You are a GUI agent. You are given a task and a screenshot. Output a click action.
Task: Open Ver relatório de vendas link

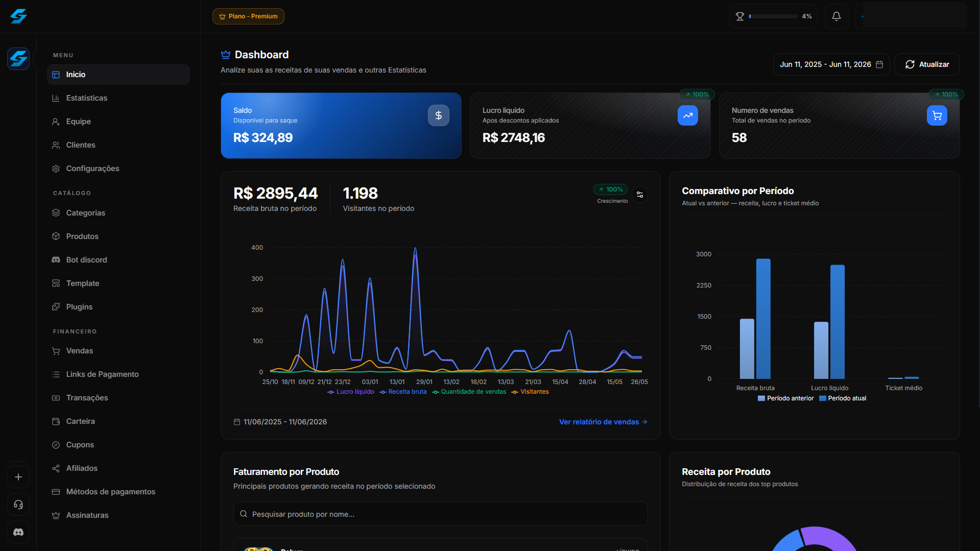pos(603,422)
